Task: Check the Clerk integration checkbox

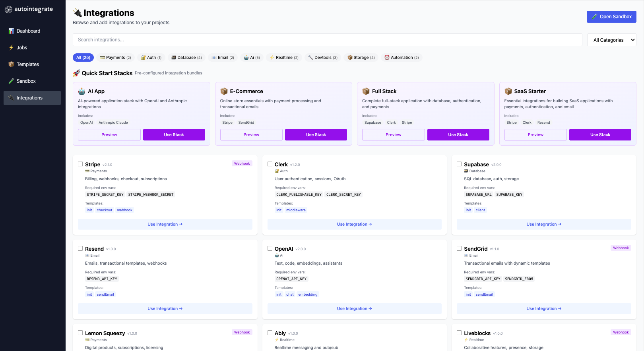Action: 270,164
